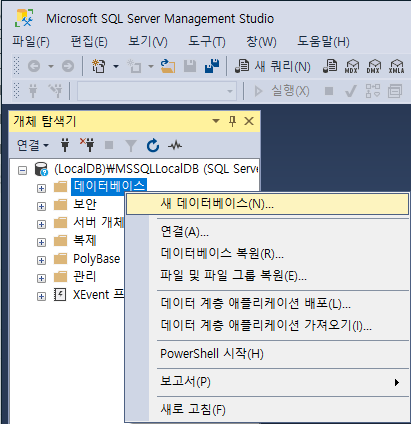
Task: Expand the XEvent profiler node
Action: 41,296
